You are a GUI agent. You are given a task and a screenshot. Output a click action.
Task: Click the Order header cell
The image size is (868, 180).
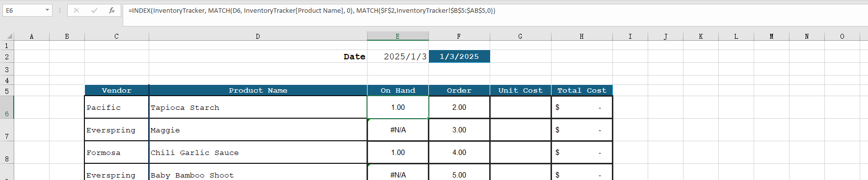click(x=459, y=90)
